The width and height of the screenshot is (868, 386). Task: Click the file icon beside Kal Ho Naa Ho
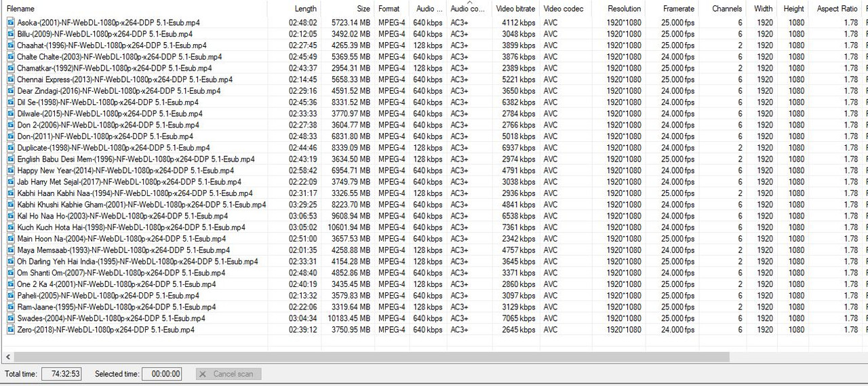coord(11,216)
